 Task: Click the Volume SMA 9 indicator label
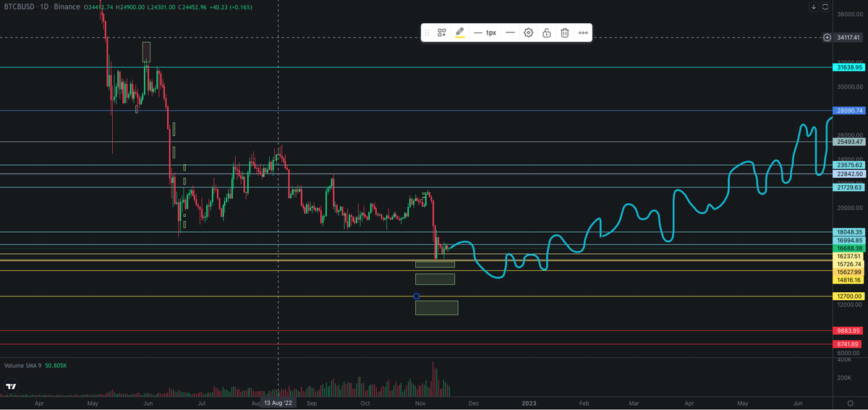(x=22, y=367)
